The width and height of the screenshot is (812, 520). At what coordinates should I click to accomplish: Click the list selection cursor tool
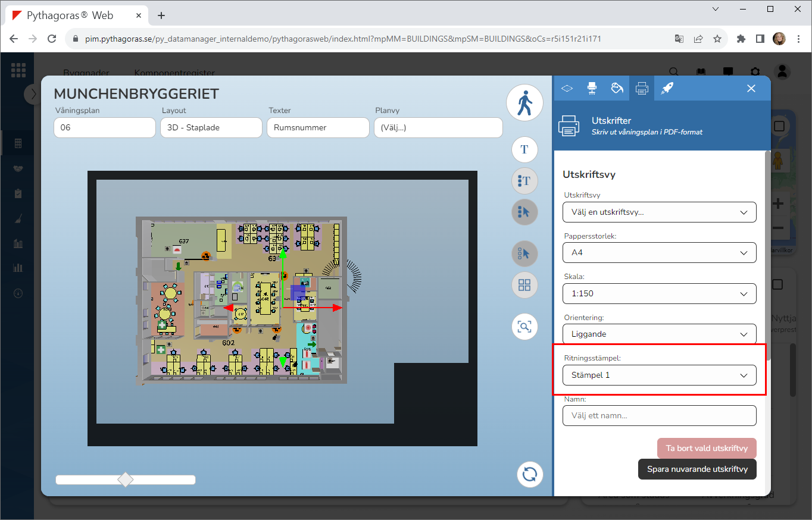[524, 212]
